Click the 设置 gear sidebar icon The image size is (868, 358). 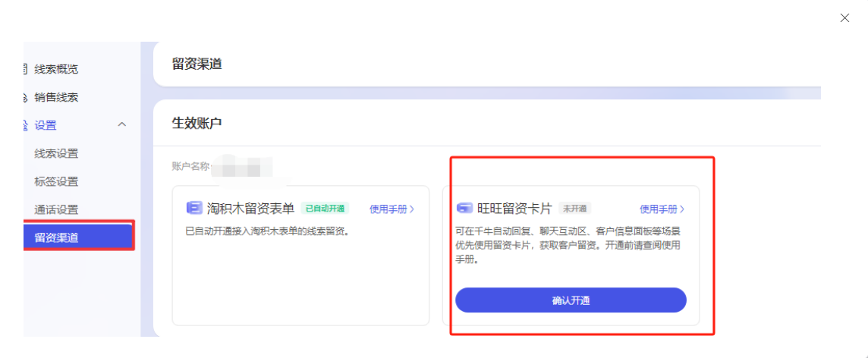coord(24,126)
